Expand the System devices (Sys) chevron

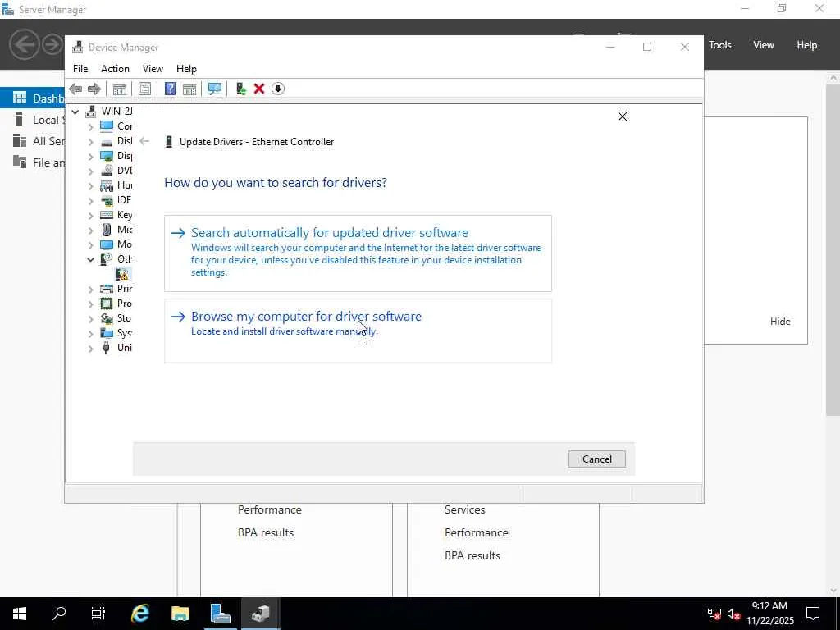[x=90, y=333]
